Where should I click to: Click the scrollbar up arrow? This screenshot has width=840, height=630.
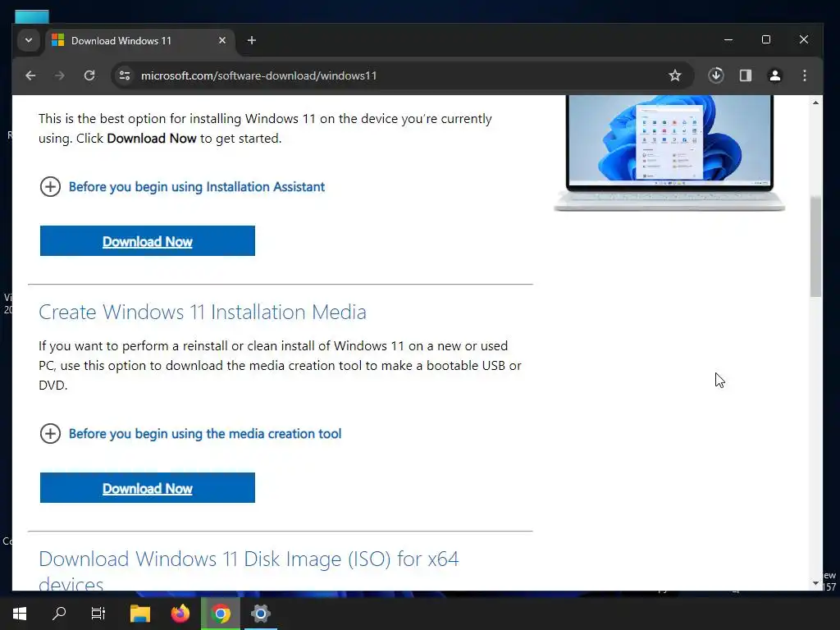click(815, 103)
